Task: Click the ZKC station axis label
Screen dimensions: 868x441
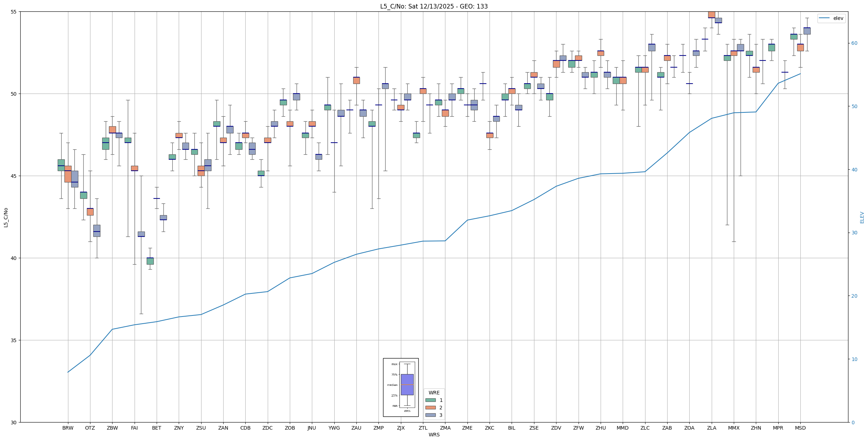Action: [x=489, y=428]
